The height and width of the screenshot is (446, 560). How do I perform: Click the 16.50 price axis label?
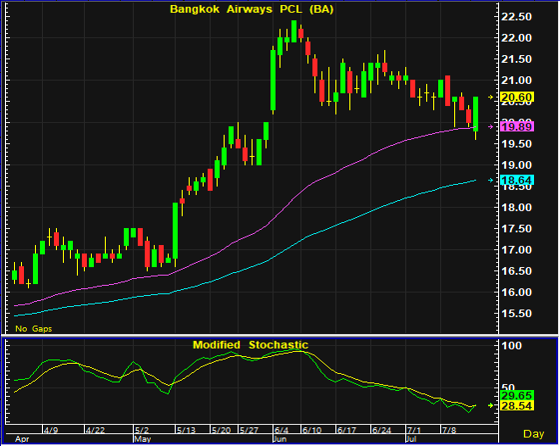point(516,271)
